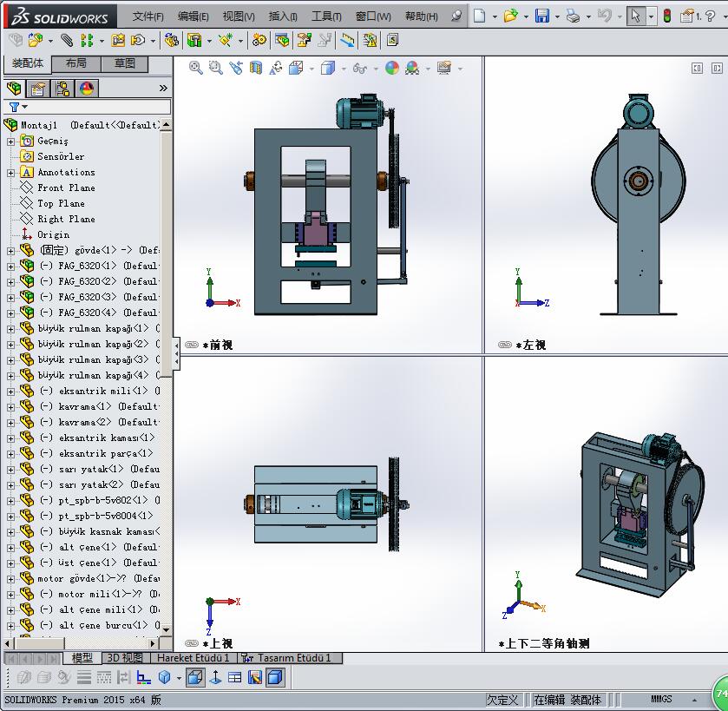Click the Normal To axis icon in bottom toolbar
This screenshot has height=711, width=728.
coord(215,677)
